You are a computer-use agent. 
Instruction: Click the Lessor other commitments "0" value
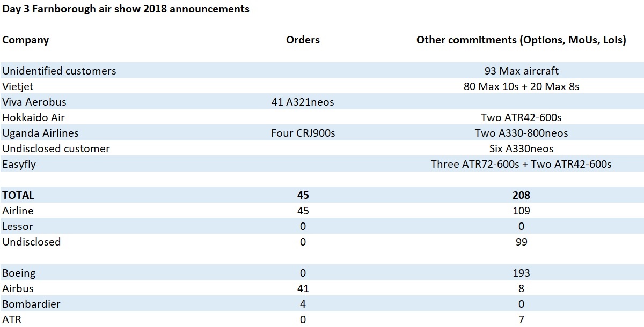(521, 226)
